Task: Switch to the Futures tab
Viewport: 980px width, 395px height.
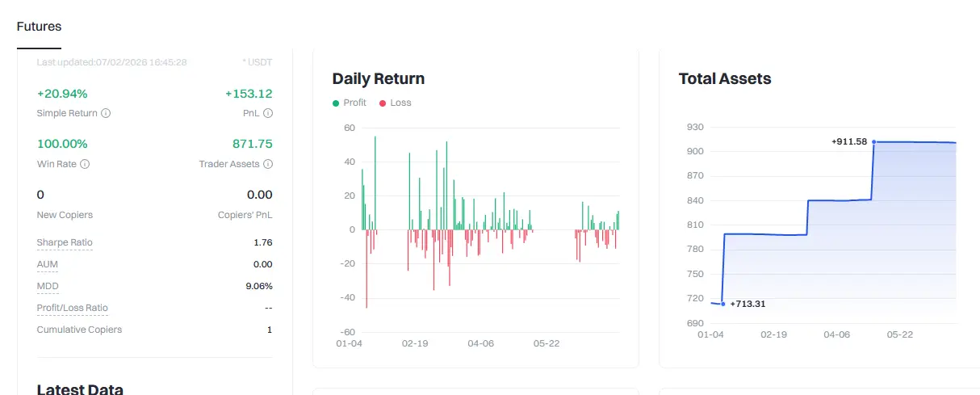Action: tap(39, 27)
